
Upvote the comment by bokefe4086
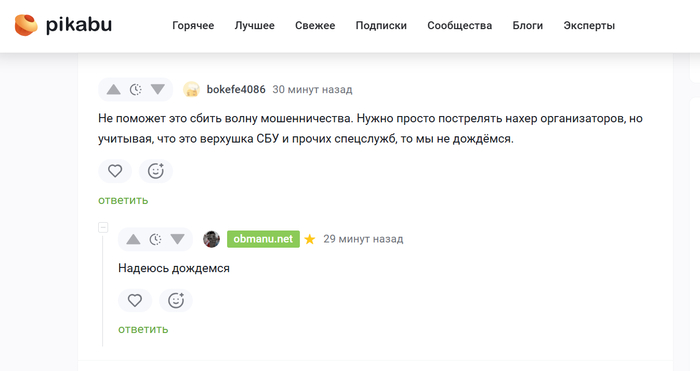point(113,90)
